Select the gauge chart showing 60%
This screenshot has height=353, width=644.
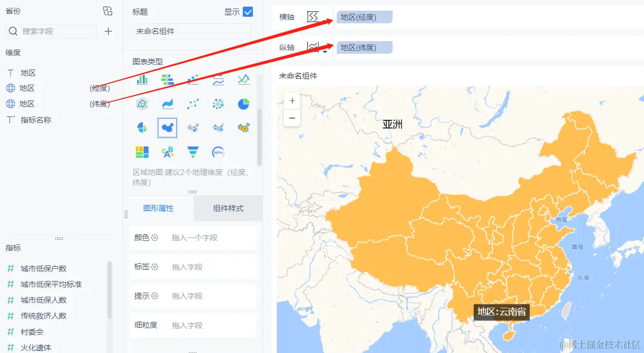point(218,152)
